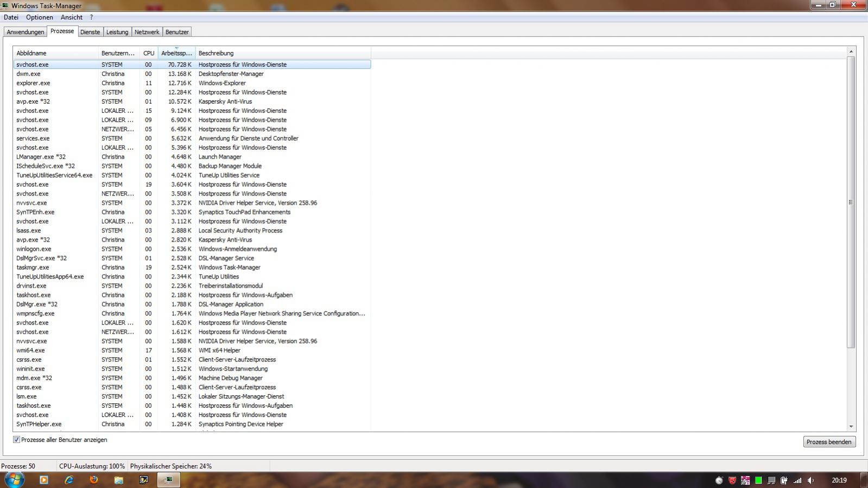868x488 pixels.
Task: Select the wmi64.exe process row
Action: tap(192, 351)
